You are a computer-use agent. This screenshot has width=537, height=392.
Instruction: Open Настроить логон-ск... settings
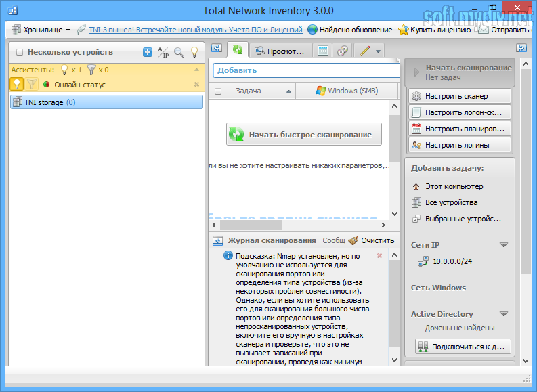click(460, 112)
